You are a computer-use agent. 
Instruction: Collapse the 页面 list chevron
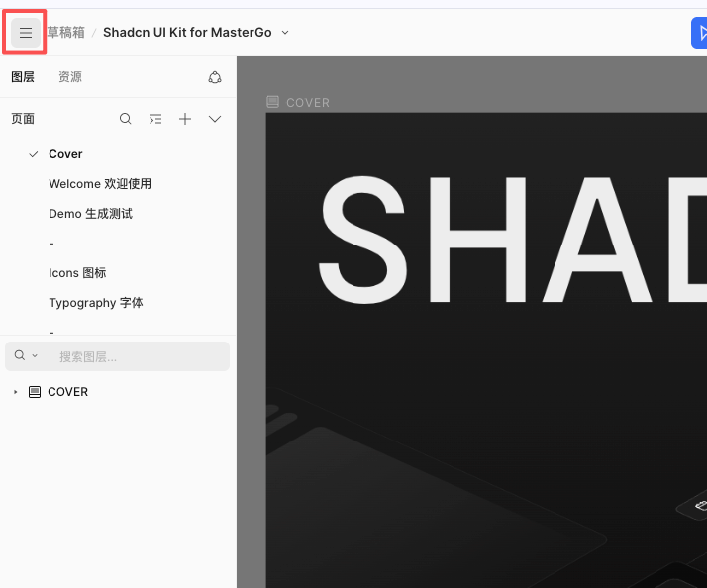point(215,119)
